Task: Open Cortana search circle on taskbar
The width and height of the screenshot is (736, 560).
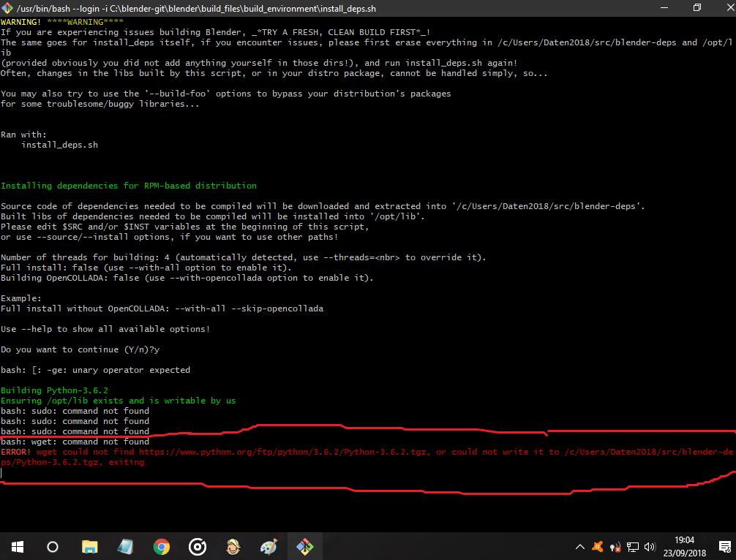Action: [53, 547]
